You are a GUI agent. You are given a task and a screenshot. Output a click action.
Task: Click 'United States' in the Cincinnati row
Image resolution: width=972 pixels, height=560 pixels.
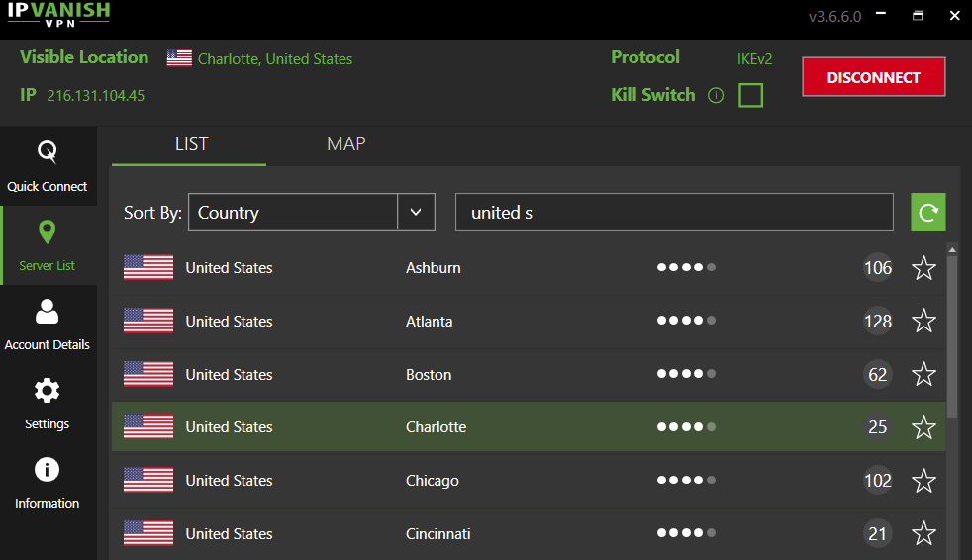(230, 533)
